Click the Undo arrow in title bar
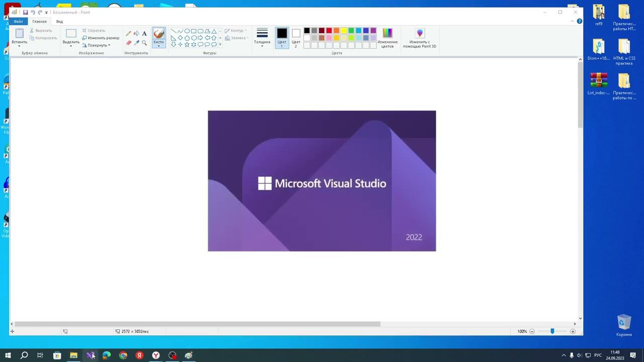 click(33, 12)
